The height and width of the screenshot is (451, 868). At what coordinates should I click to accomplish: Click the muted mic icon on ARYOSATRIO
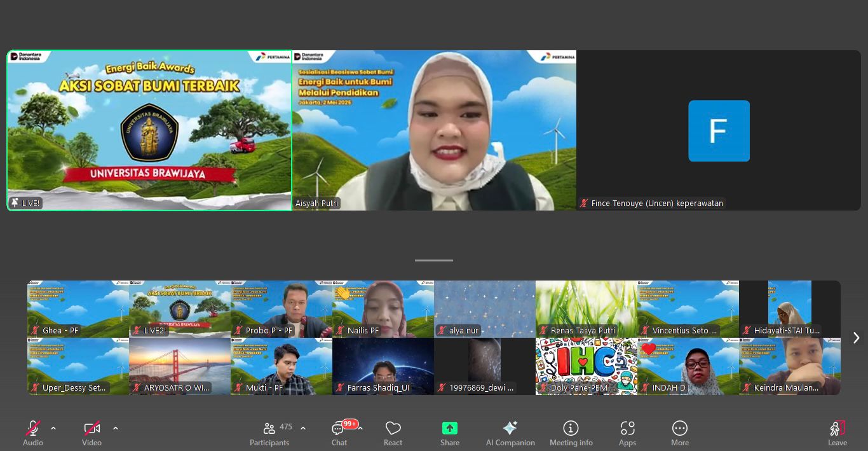point(137,388)
